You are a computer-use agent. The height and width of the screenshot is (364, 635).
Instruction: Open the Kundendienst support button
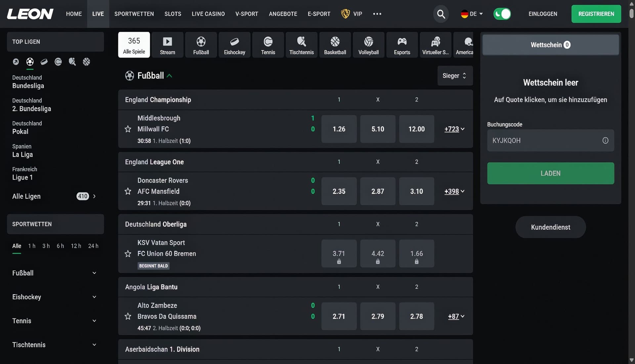pyautogui.click(x=550, y=227)
